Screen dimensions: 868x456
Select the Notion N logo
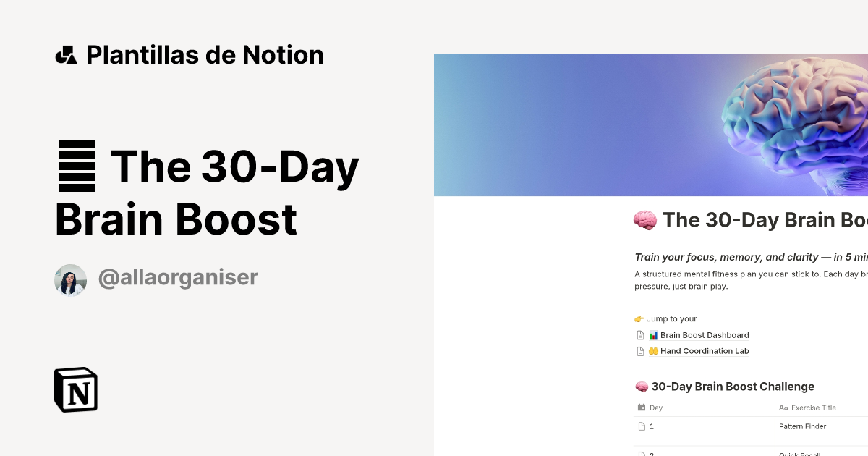(x=75, y=389)
